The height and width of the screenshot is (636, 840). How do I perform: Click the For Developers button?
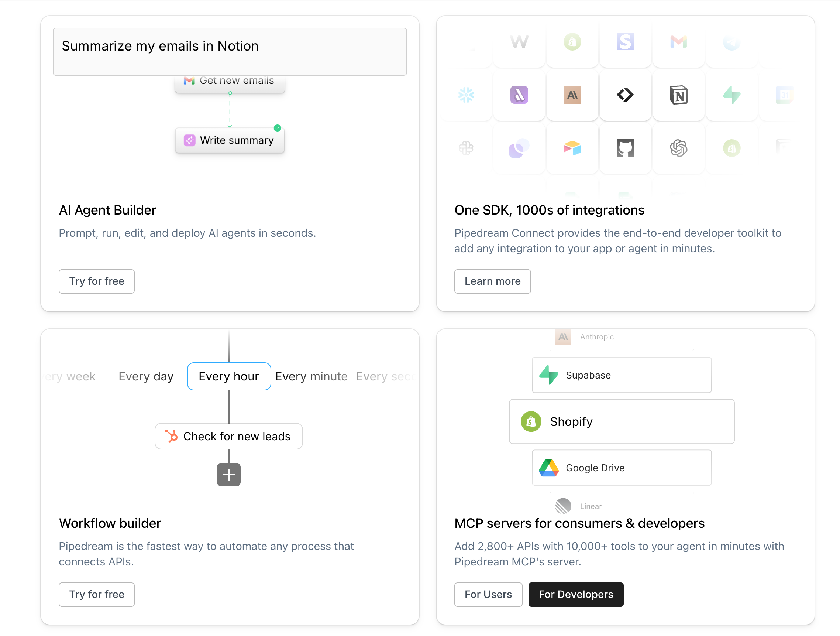pos(576,594)
